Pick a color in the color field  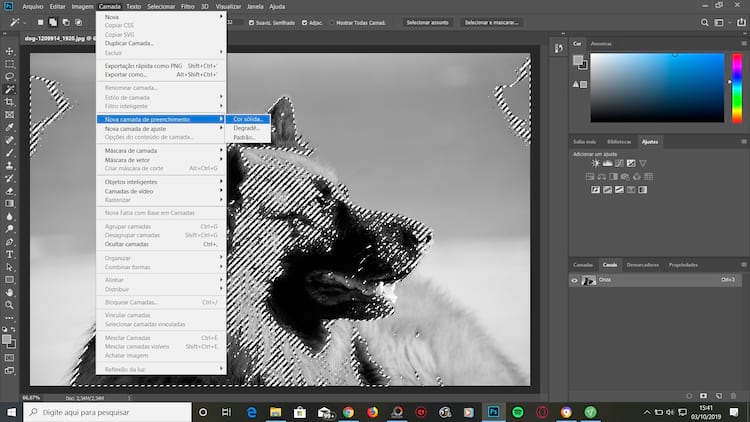pos(657,88)
